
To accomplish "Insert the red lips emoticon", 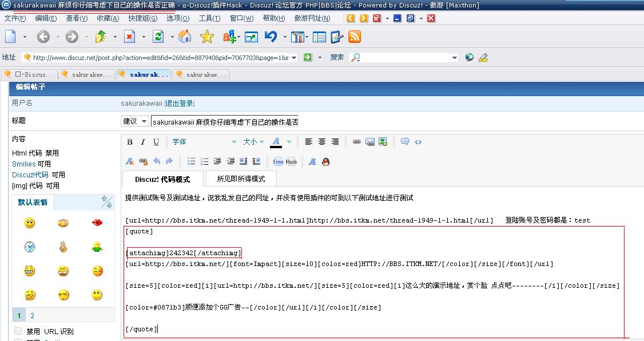I will 97,223.
